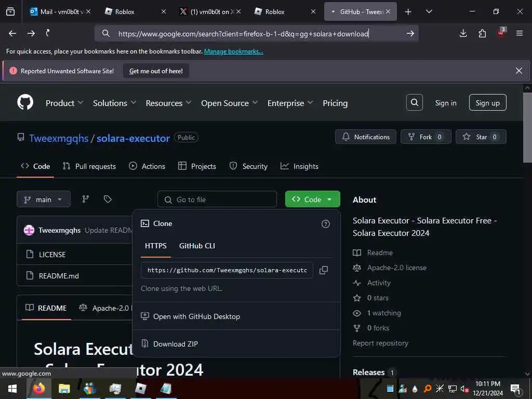Open the Windows Start menu
Screen dimensions: 532x399
(12, 389)
